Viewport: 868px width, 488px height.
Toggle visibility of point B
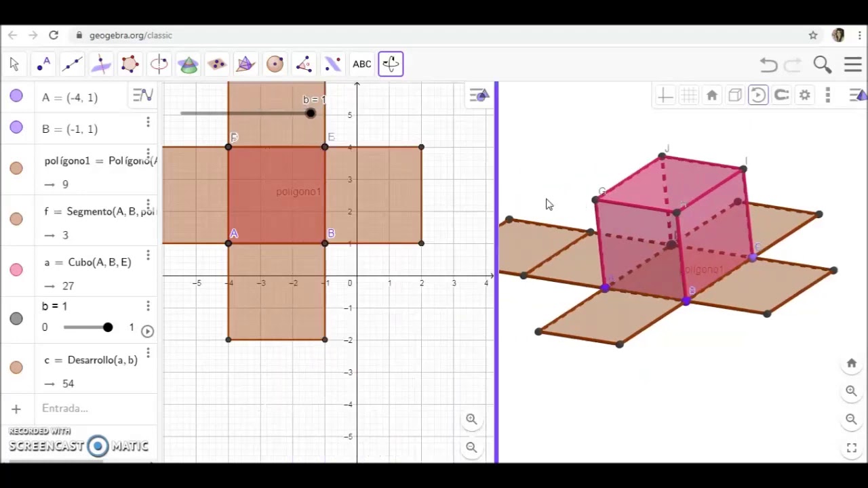(x=16, y=127)
